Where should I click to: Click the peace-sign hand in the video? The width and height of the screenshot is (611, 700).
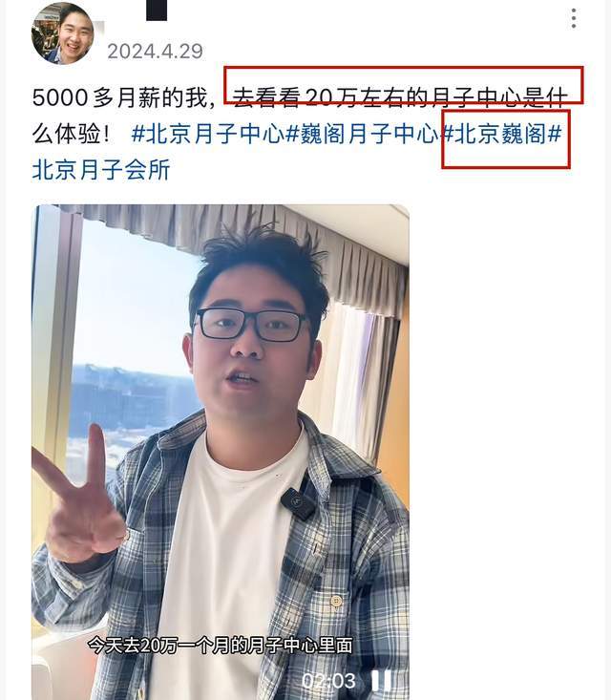[x=78, y=496]
